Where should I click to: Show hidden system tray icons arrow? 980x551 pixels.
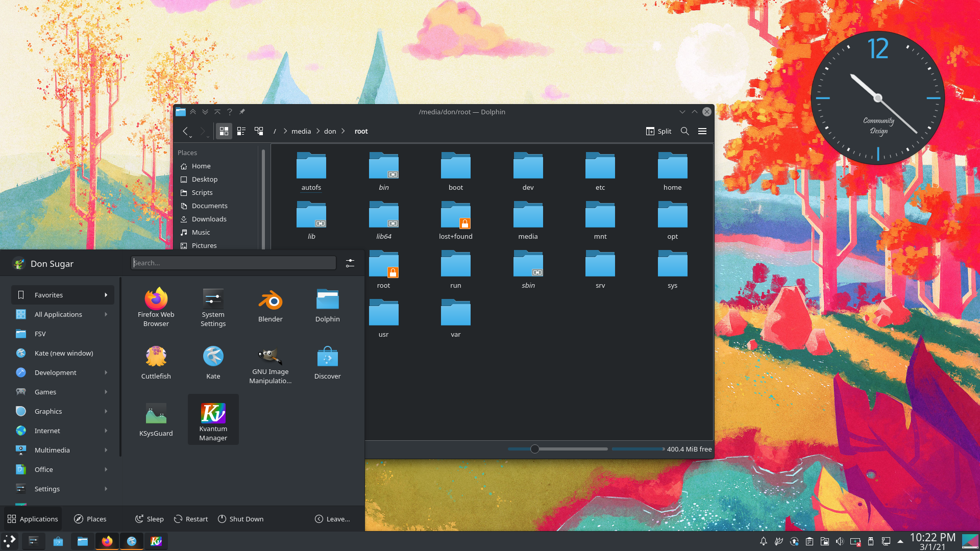coord(900,541)
